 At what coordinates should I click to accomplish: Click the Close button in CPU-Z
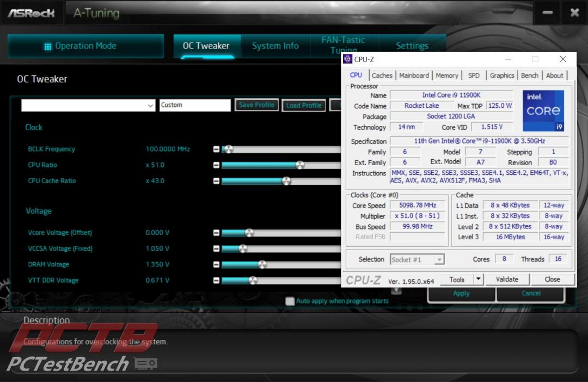pos(552,280)
